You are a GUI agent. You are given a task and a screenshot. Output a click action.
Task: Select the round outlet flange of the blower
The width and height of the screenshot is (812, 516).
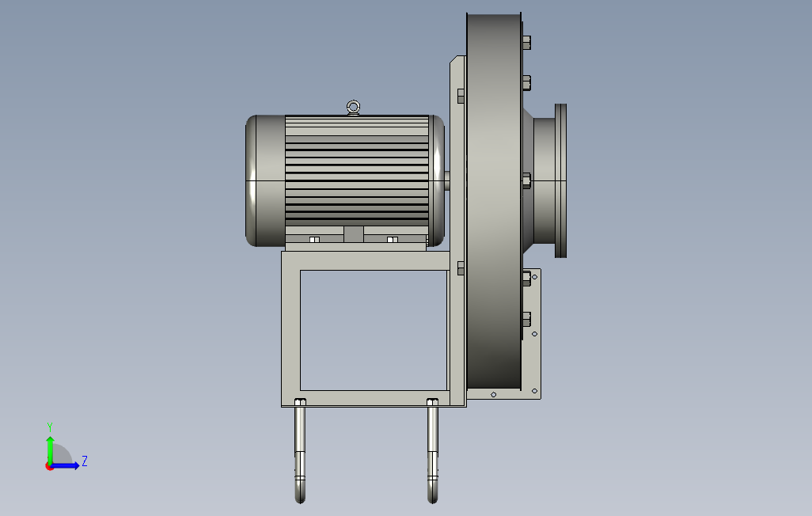560,180
